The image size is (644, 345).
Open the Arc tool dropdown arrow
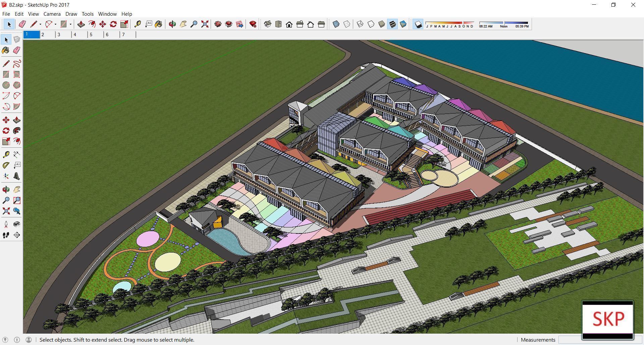click(55, 24)
